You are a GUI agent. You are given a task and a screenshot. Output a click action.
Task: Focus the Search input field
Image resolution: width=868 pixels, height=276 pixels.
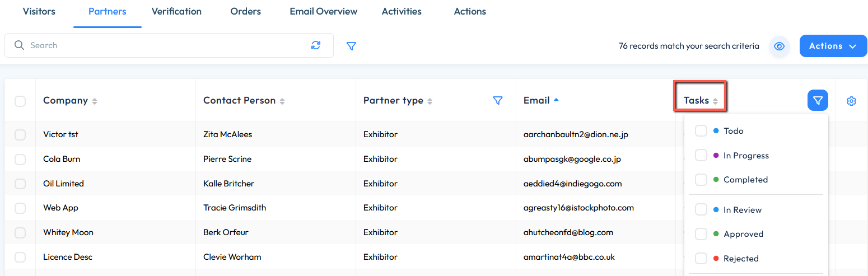coord(168,45)
